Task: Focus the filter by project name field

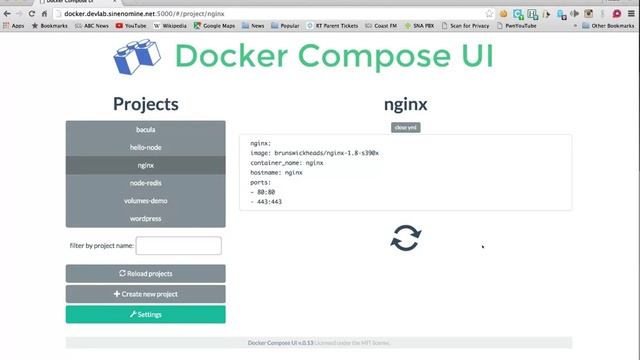Action: click(179, 246)
